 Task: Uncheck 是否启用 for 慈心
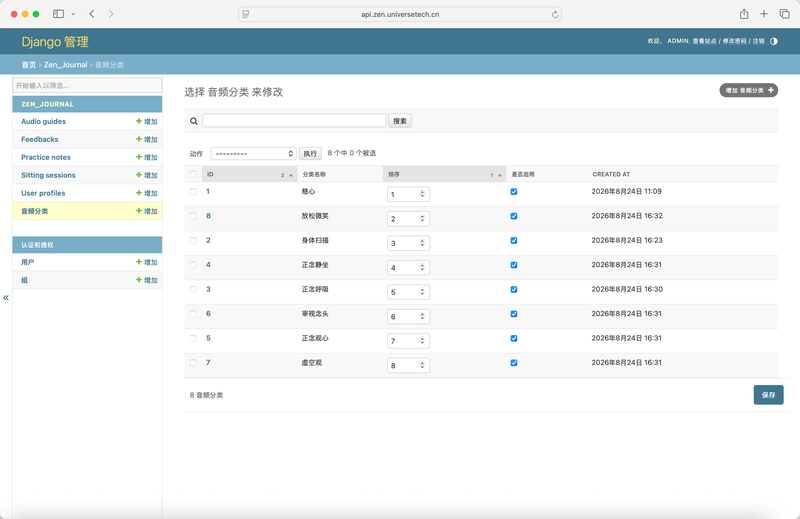514,191
